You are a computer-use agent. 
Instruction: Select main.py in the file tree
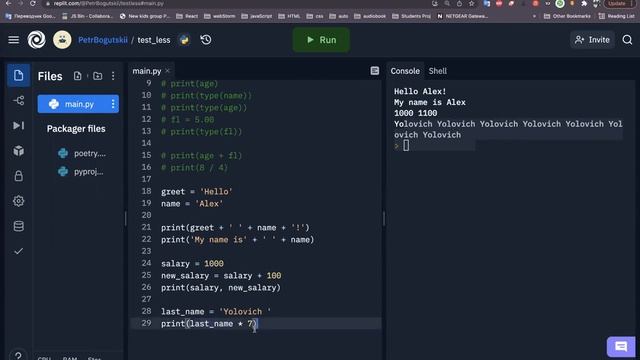tap(78, 104)
